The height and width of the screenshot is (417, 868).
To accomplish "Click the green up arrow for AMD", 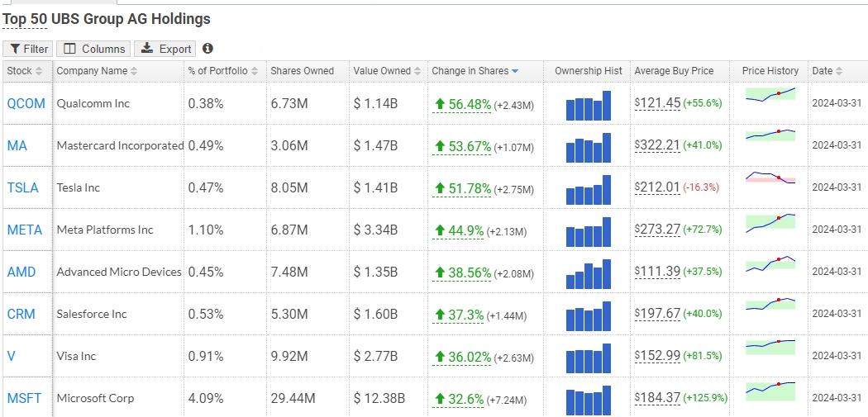I will tap(441, 272).
